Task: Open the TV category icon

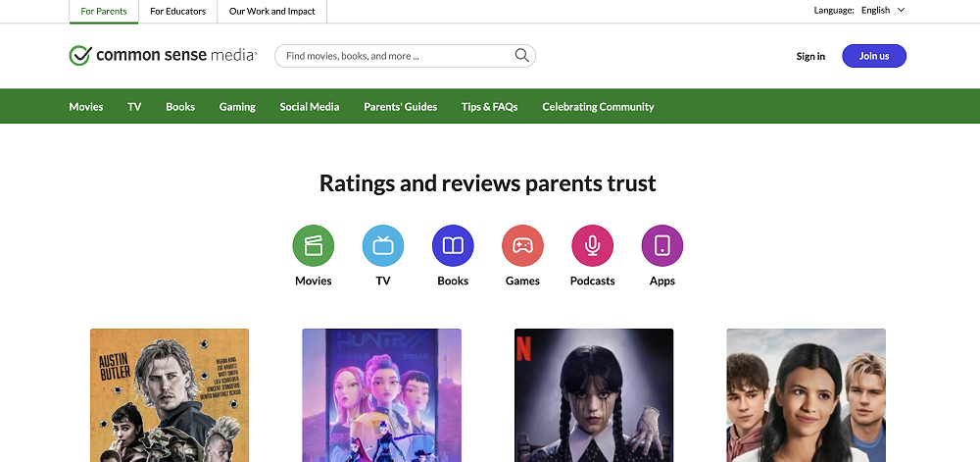Action: (382, 245)
